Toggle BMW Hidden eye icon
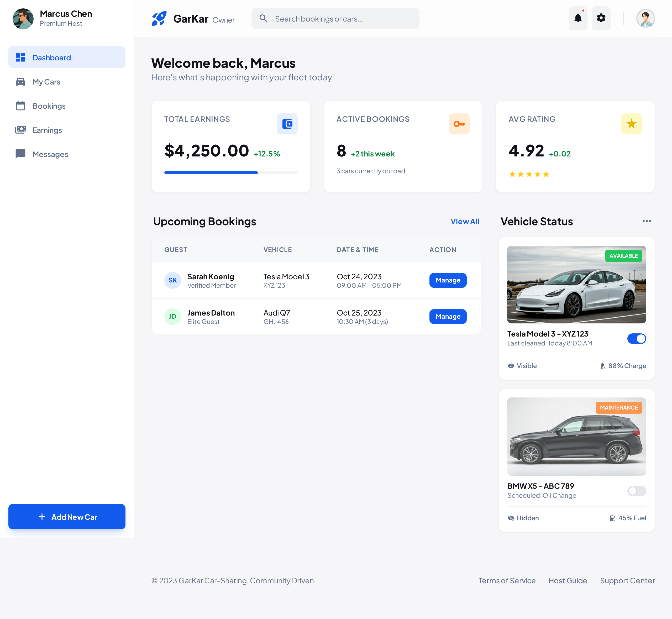 [x=511, y=518]
